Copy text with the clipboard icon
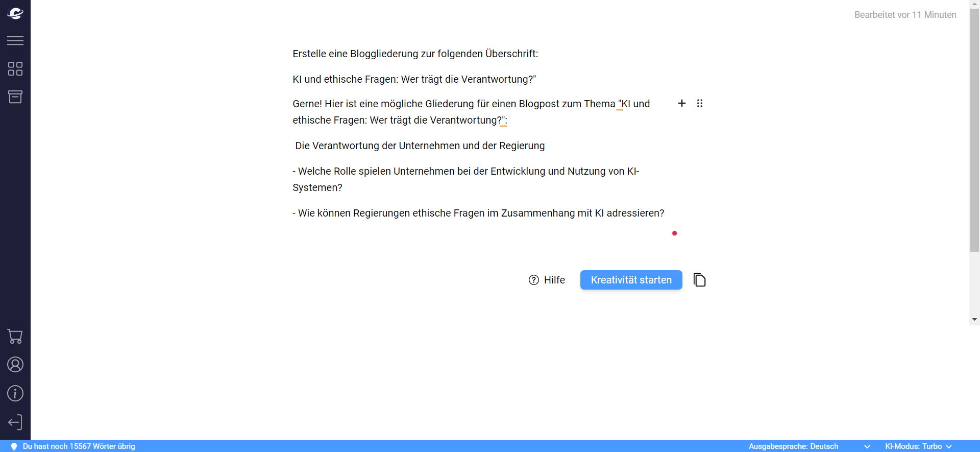 [x=699, y=280]
